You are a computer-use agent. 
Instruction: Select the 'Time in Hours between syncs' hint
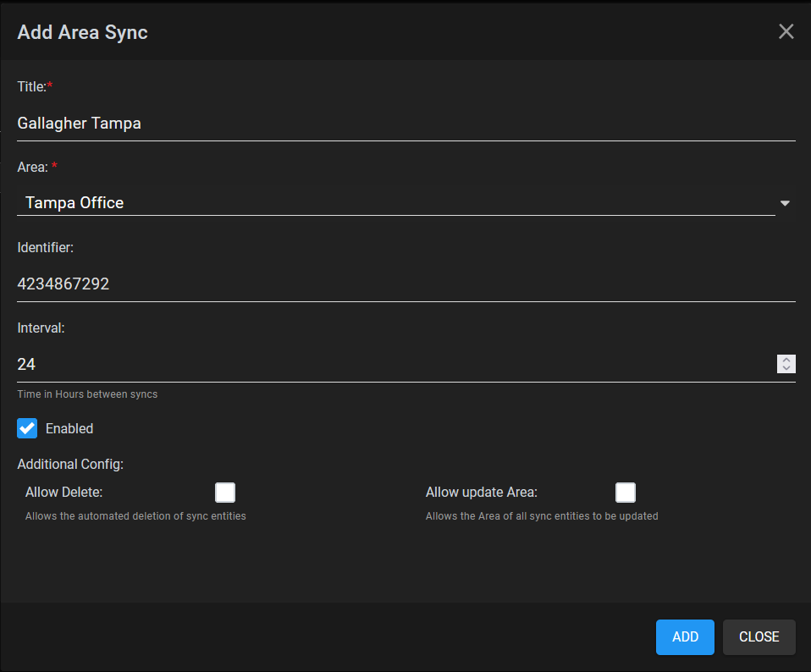pyautogui.click(x=87, y=394)
